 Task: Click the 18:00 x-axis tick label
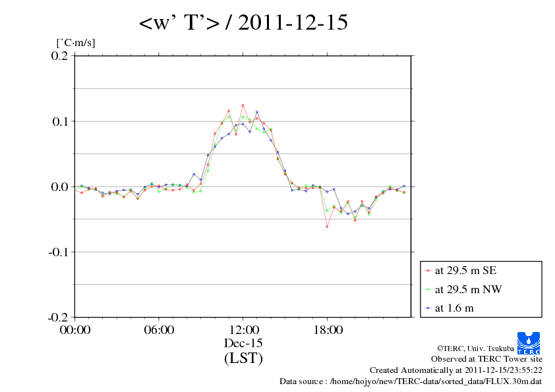pos(328,330)
